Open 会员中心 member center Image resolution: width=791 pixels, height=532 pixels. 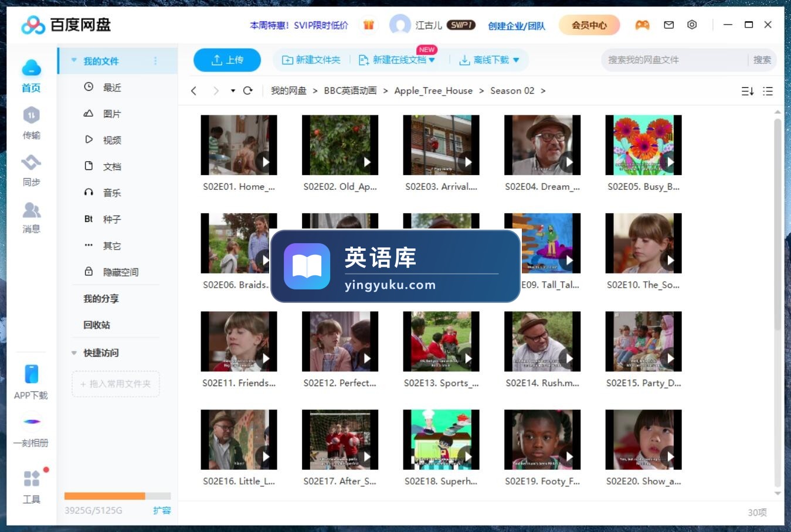pos(589,25)
